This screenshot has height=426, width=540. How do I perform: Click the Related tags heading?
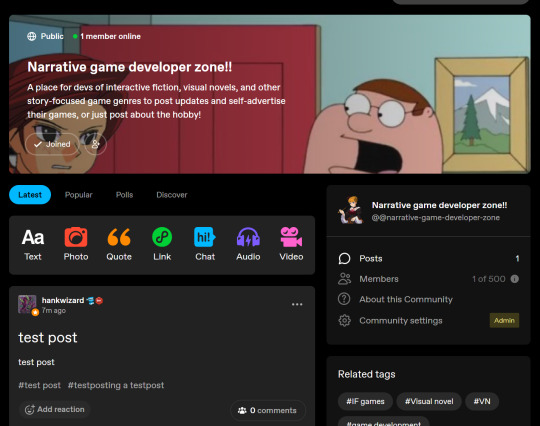click(x=366, y=374)
